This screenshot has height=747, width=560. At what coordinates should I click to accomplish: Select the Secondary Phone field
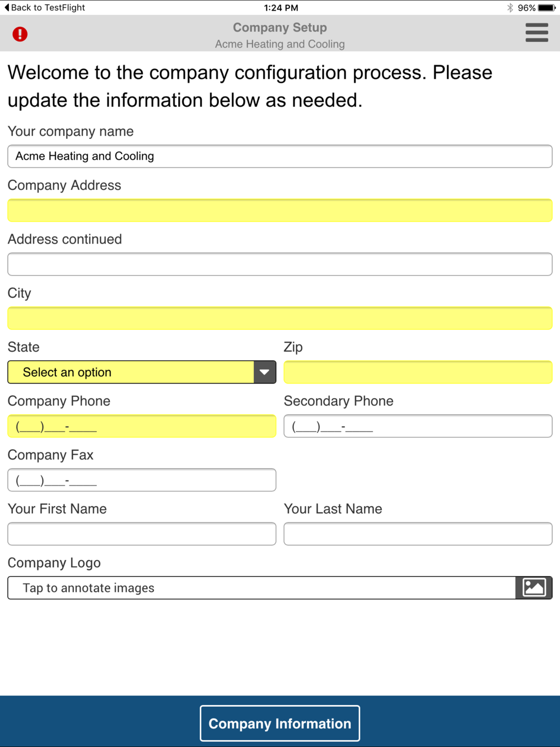[418, 426]
